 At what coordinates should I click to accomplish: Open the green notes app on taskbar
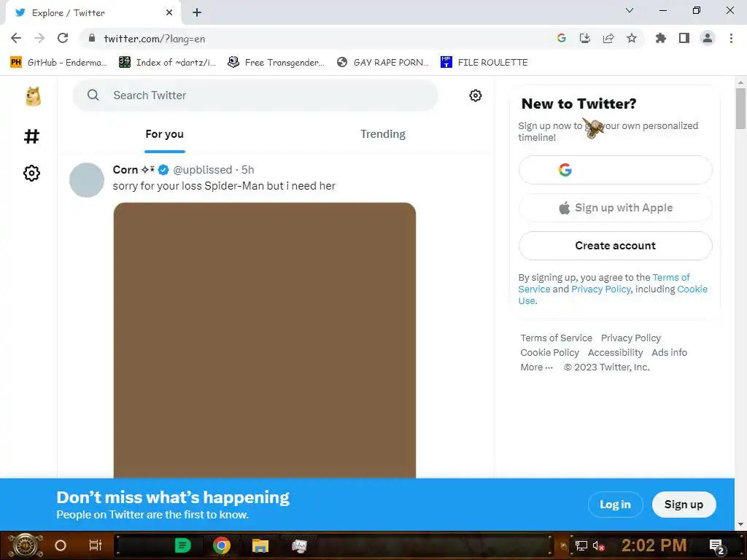[182, 545]
